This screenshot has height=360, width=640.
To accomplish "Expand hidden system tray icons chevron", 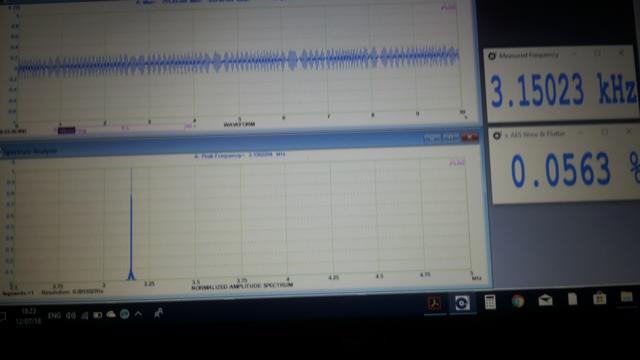I will 138,313.
